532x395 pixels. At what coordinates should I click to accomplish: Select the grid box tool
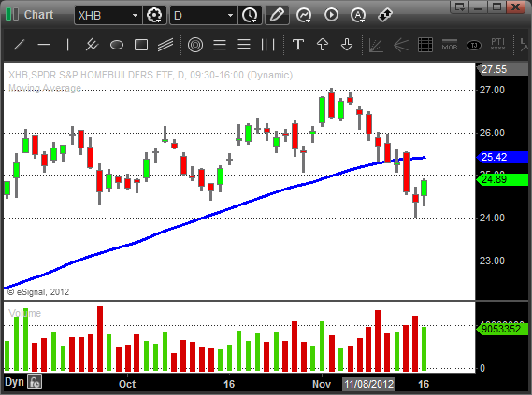point(425,45)
